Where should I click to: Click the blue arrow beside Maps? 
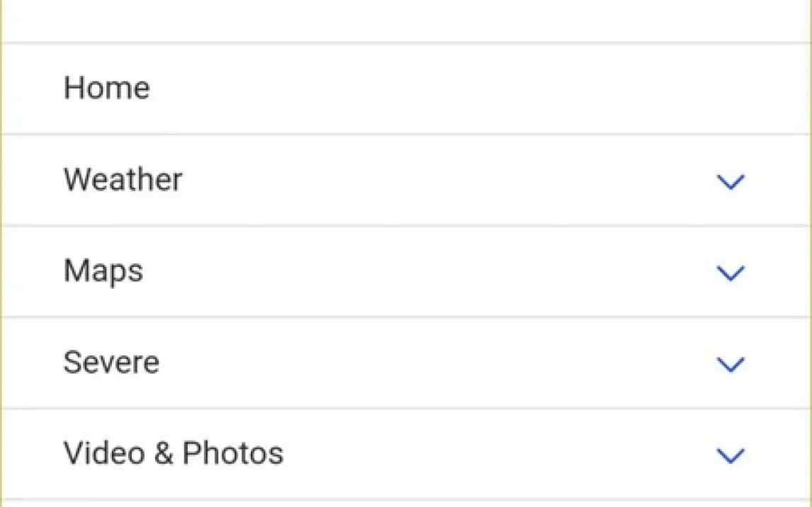730,273
